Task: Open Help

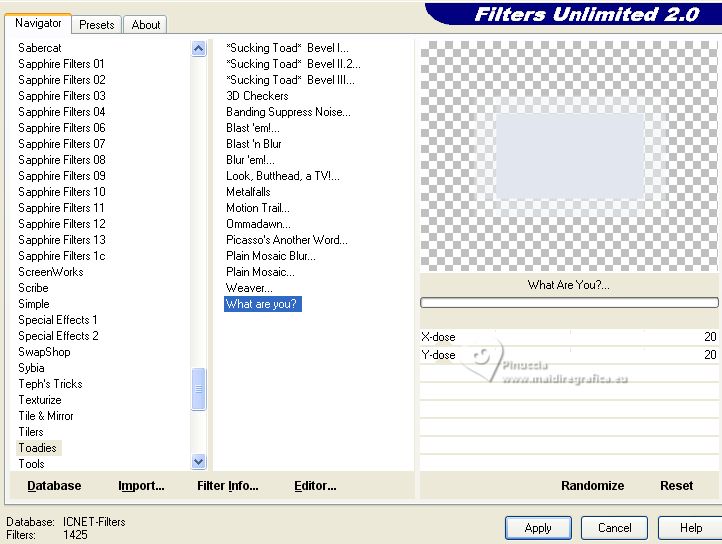Action: (690, 527)
